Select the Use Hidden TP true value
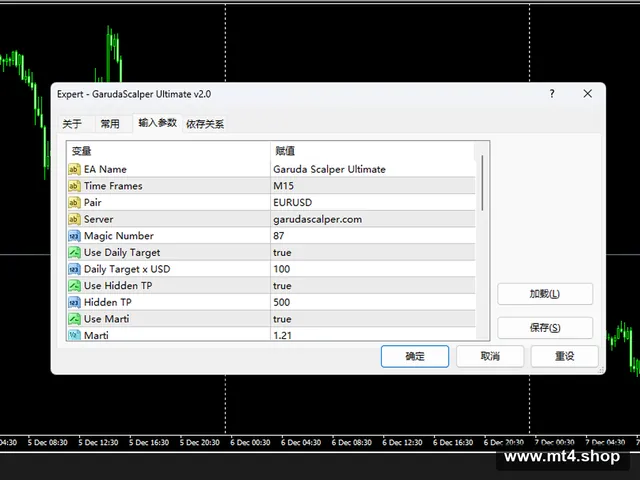Image resolution: width=640 pixels, height=480 pixels. tap(373, 286)
